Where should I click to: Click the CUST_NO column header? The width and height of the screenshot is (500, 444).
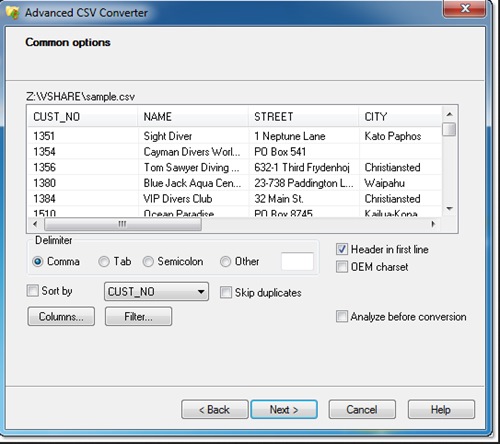(83, 117)
